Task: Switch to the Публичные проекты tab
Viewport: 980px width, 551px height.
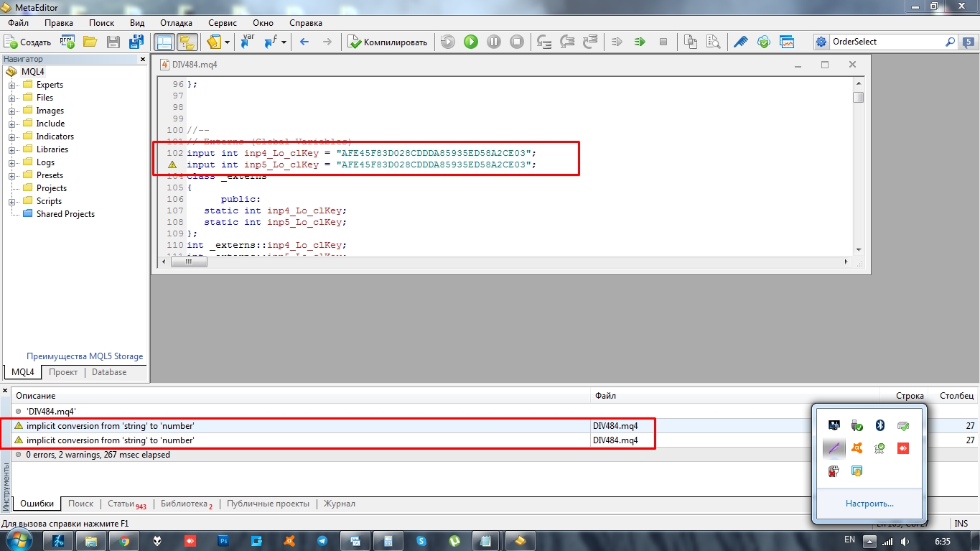Action: click(268, 504)
